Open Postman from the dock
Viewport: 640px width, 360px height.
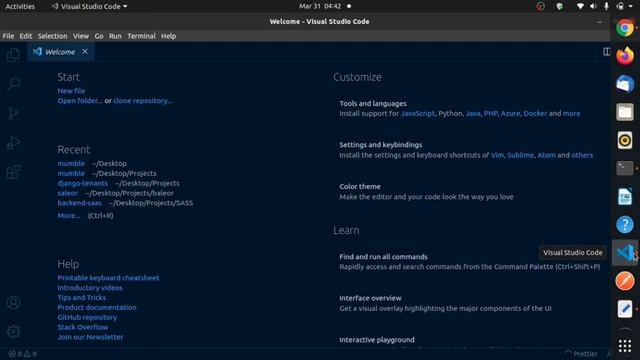625,281
